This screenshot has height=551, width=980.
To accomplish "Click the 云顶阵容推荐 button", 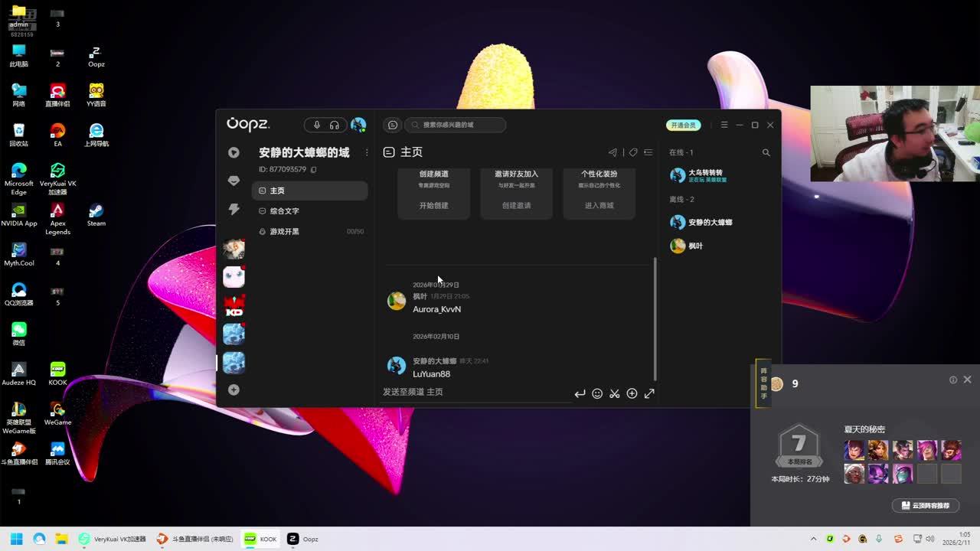I will [925, 506].
